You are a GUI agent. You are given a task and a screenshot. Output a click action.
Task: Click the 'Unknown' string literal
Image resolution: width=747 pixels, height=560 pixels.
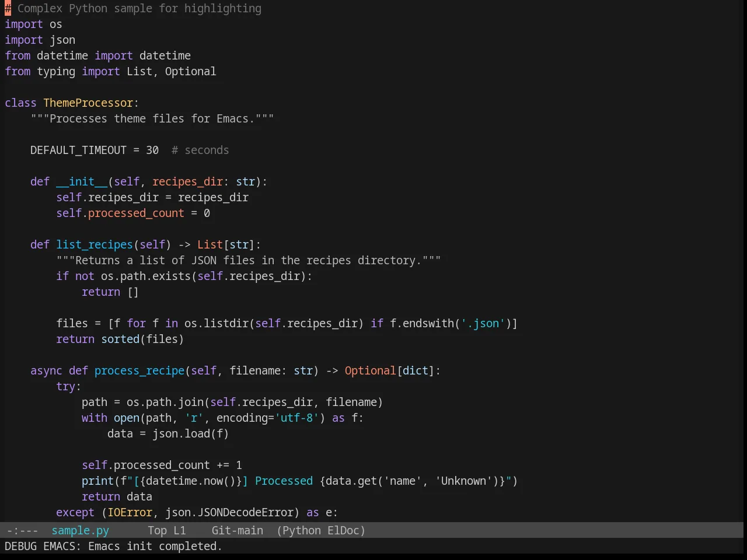coord(463,481)
